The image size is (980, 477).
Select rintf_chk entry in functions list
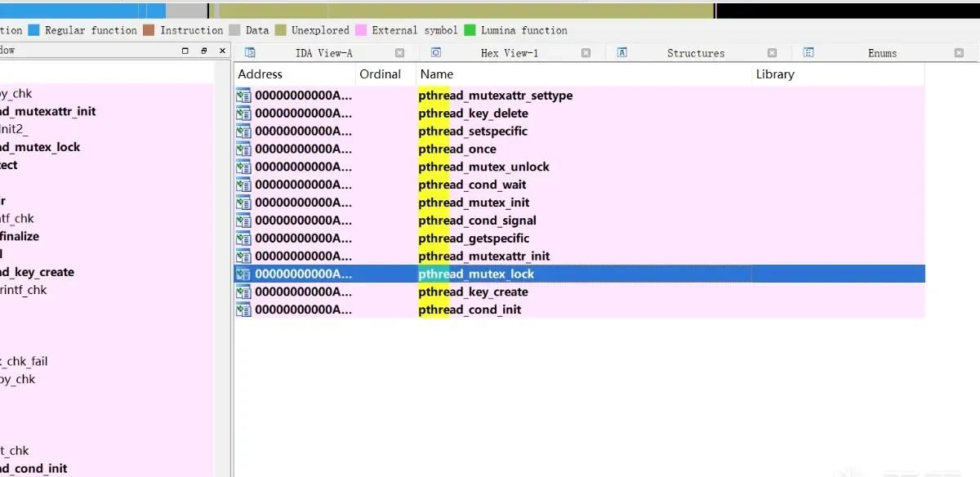click(x=107, y=290)
